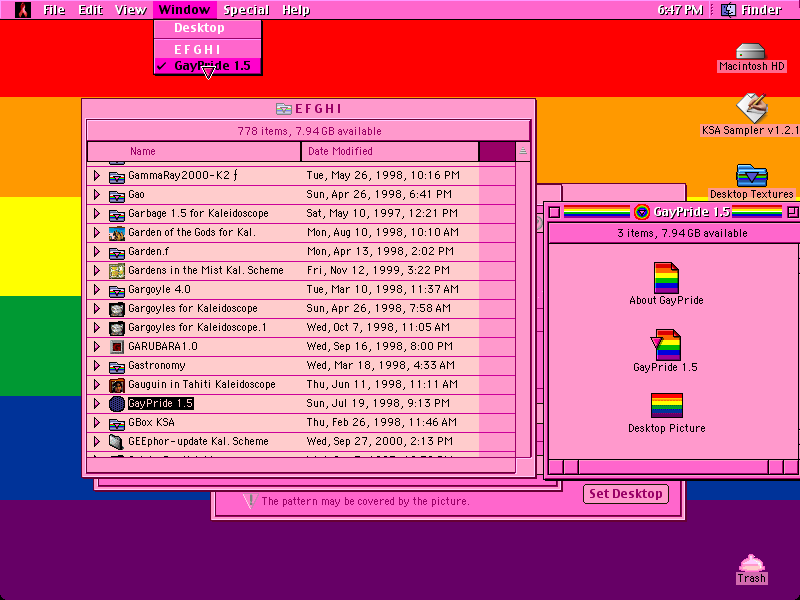Click the folder icon beside Gargoyle 4.0

coord(117,290)
